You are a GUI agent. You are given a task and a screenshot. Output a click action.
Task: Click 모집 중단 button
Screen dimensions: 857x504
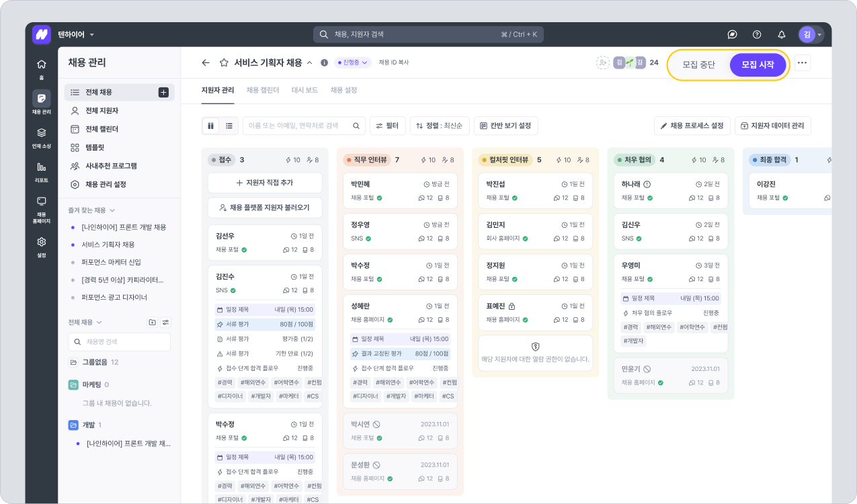(x=699, y=65)
